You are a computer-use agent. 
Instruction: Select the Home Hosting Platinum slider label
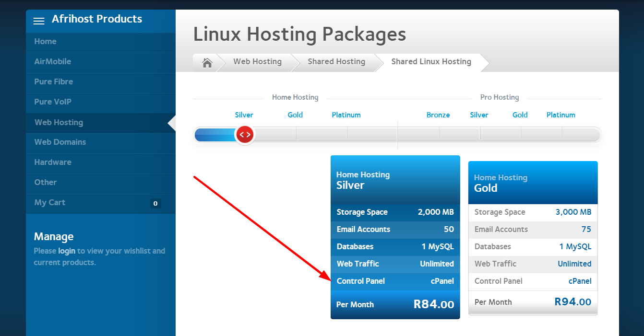pyautogui.click(x=346, y=115)
